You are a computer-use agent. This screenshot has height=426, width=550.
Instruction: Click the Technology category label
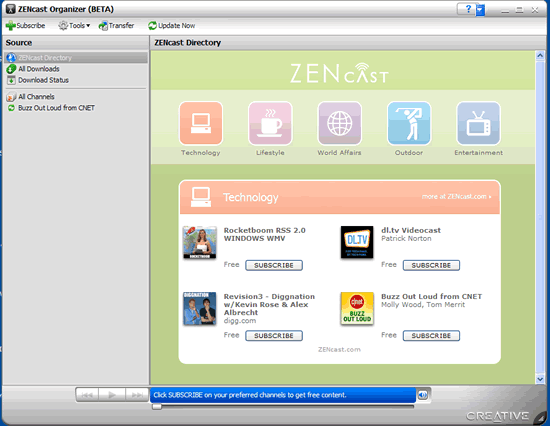coord(201,153)
